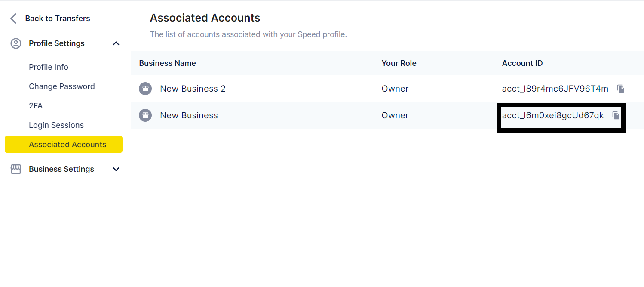Select Associated Accounts in the sidebar

(67, 145)
